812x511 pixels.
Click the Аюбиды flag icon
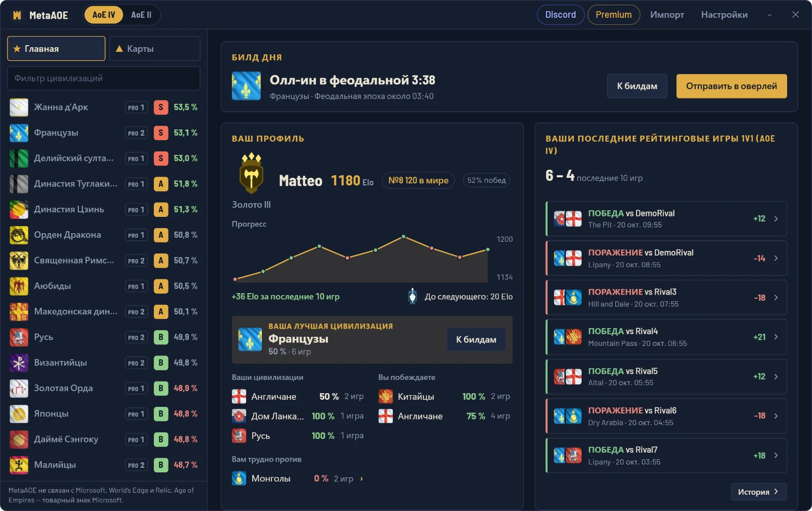click(x=19, y=286)
